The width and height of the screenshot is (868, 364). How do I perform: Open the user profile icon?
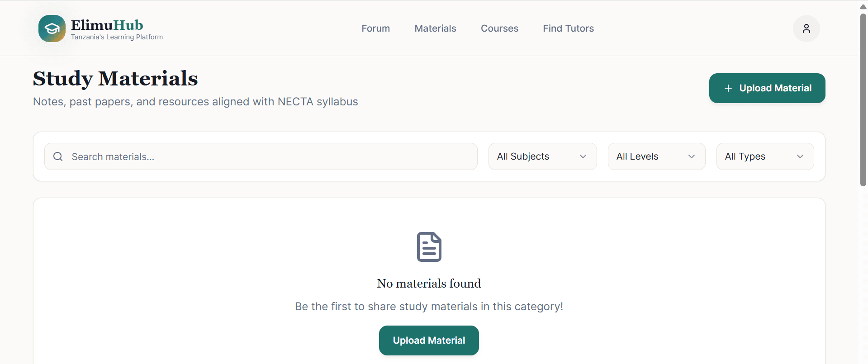pos(806,28)
